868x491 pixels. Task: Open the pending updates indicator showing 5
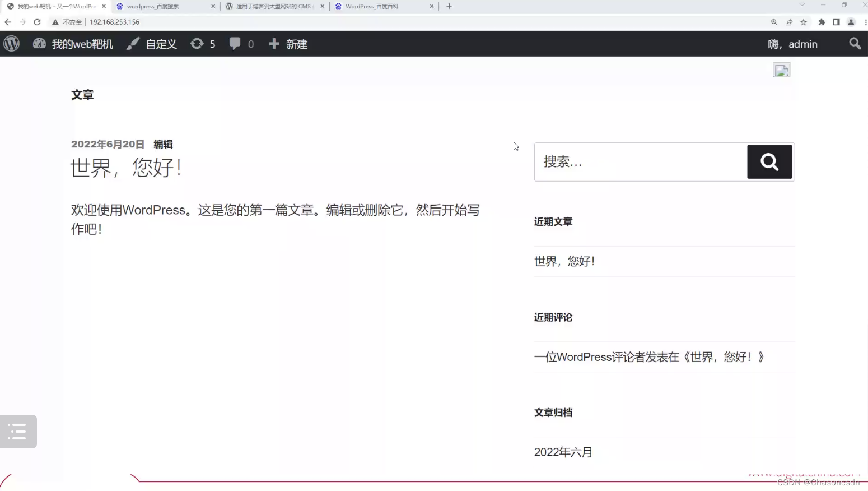pos(203,44)
